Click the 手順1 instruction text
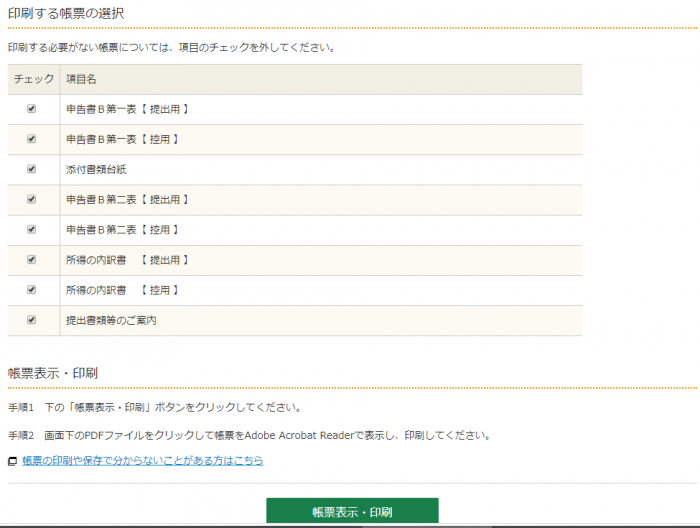The width and height of the screenshot is (700, 528). click(x=155, y=407)
